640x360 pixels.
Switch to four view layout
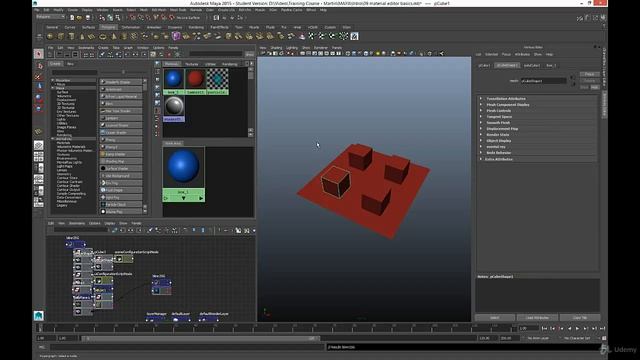(39, 157)
